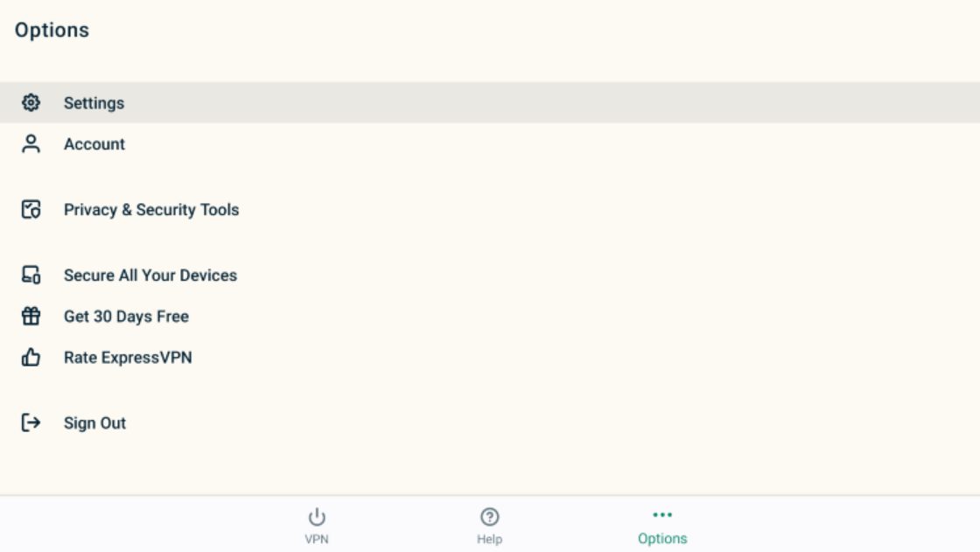Select the Options tab label

click(662, 539)
